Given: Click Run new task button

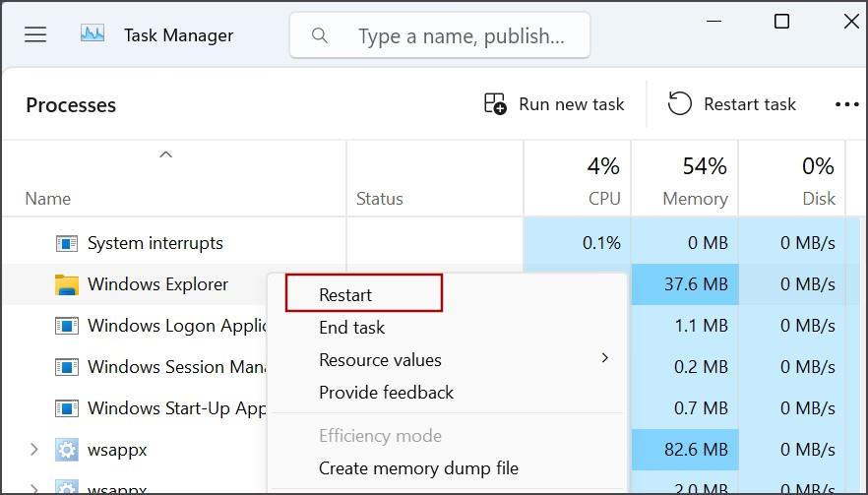Looking at the screenshot, I should [x=554, y=104].
